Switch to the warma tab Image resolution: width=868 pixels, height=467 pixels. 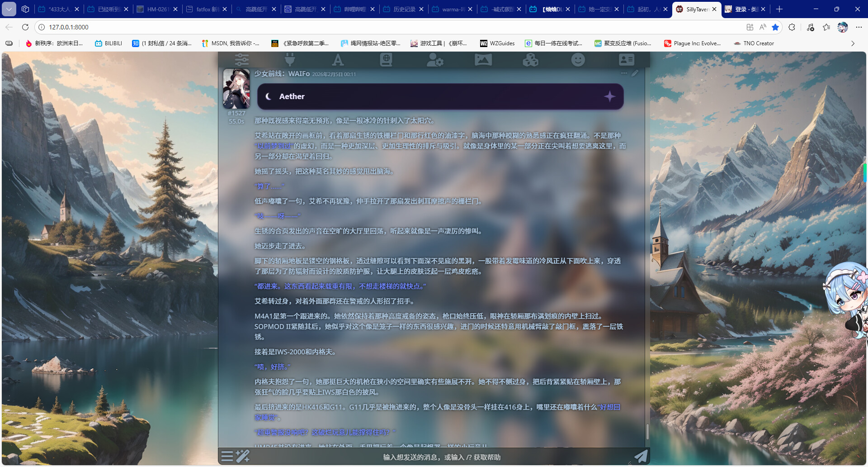click(453, 9)
